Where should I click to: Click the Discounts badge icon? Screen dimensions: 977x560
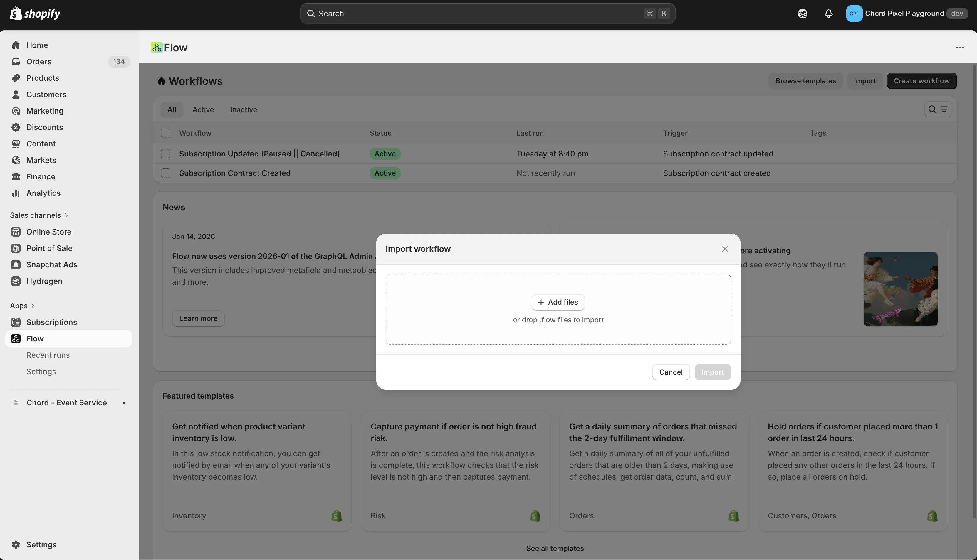tap(16, 127)
